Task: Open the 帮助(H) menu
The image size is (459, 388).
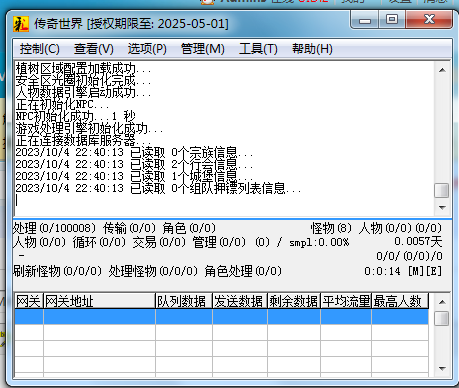Action: pos(312,49)
